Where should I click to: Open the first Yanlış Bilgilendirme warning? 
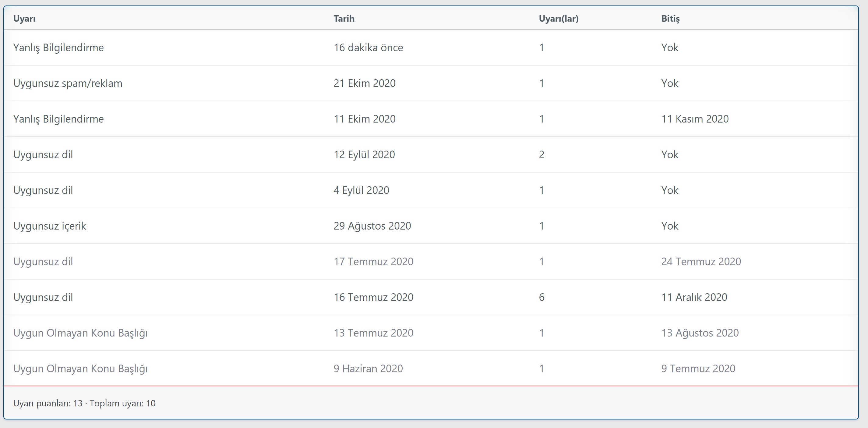pyautogui.click(x=58, y=48)
